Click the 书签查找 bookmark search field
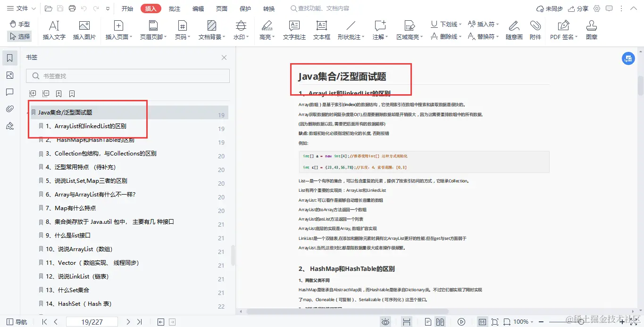Viewport: 644px width, 327px height. [x=127, y=75]
